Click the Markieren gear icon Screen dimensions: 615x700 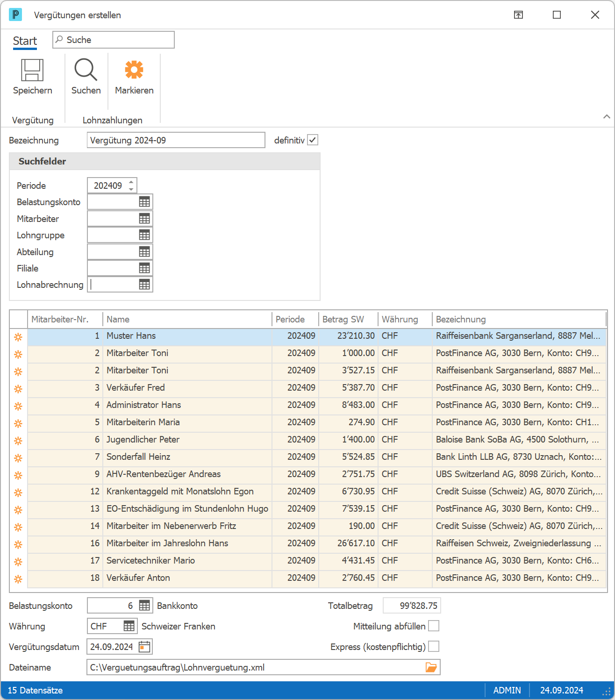coord(134,70)
